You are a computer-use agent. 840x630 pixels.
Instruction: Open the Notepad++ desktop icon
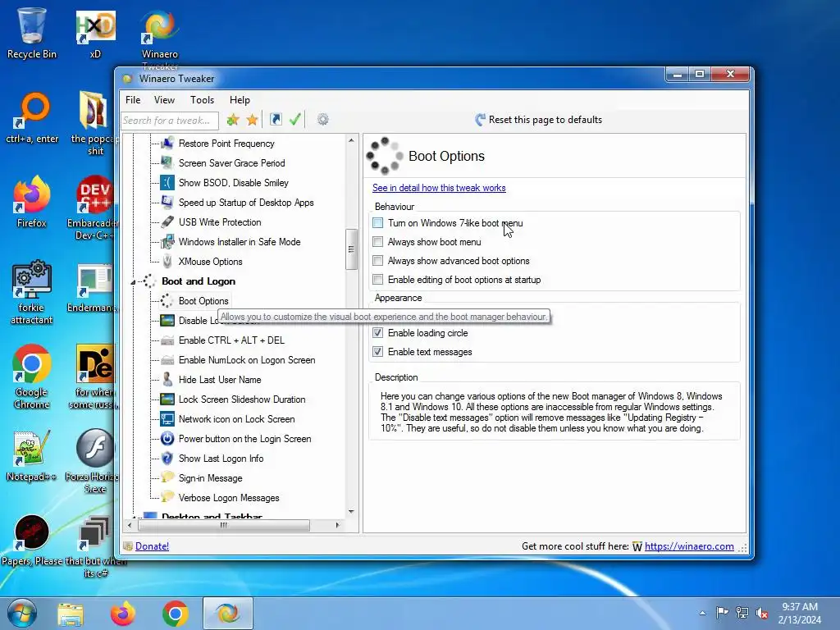[32, 449]
